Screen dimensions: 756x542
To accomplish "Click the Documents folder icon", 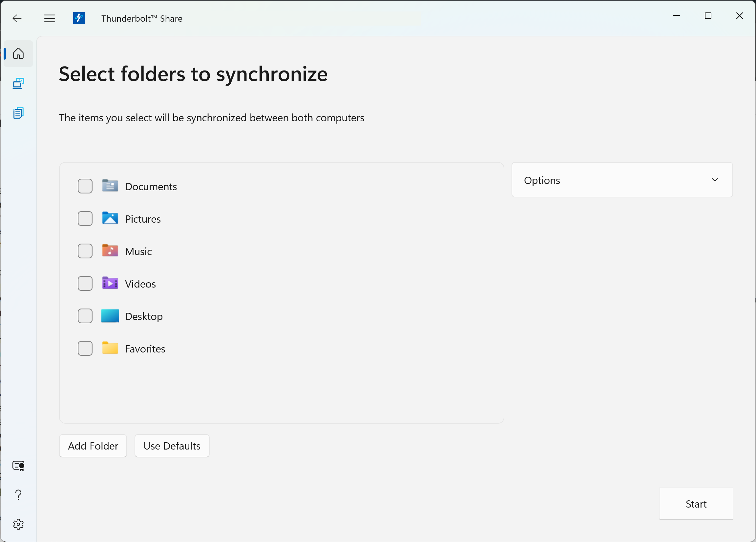I will [110, 186].
